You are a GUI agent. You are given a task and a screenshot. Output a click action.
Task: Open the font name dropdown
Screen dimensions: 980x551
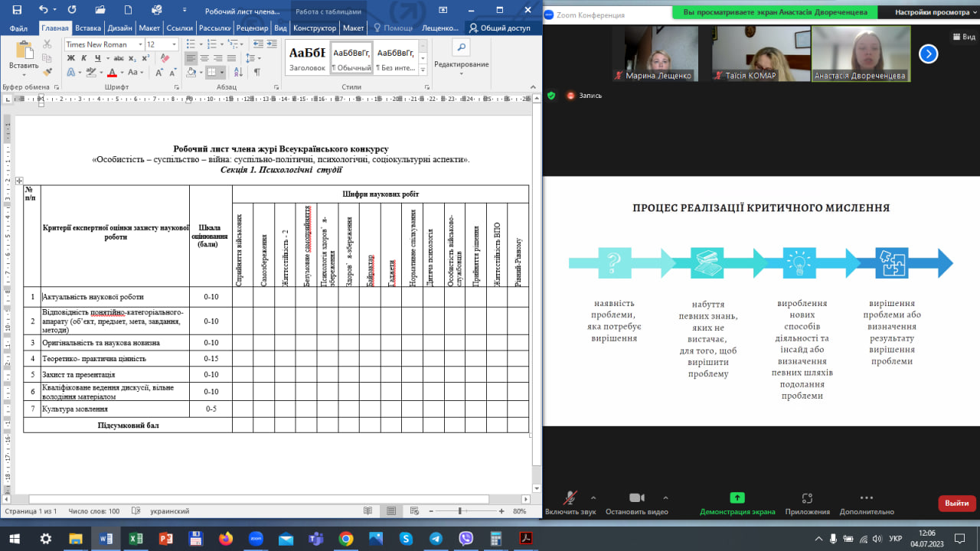[140, 44]
